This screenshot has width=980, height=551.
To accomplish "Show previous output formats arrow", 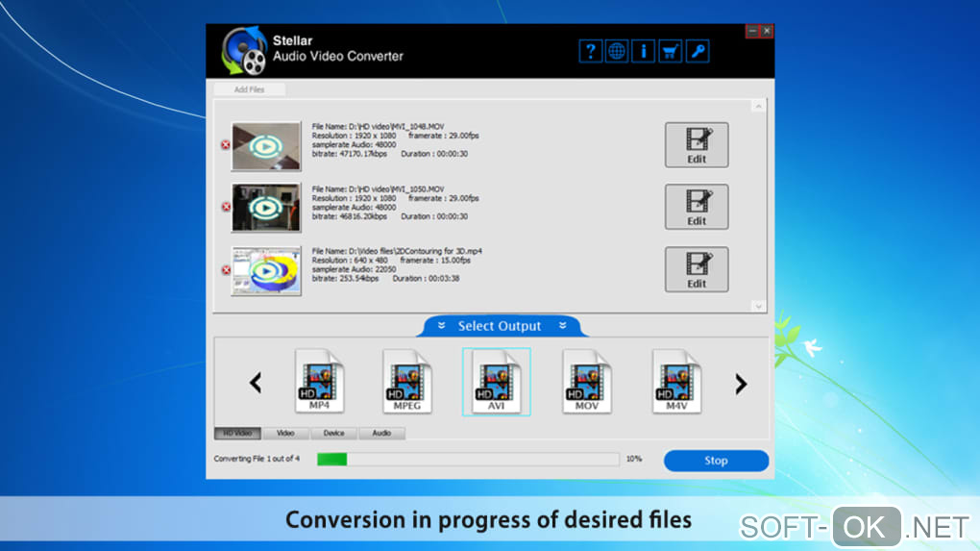I will (255, 383).
